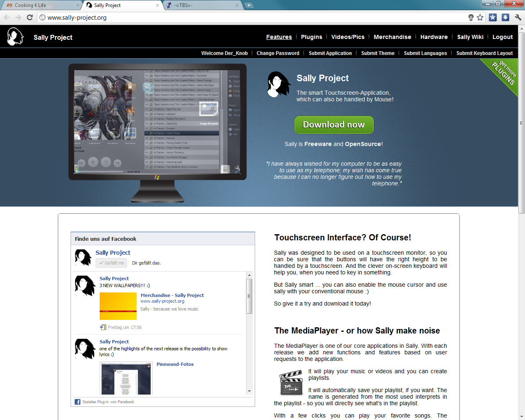Click avatar beside 3 NEW WALLPAPERS post

85,285
